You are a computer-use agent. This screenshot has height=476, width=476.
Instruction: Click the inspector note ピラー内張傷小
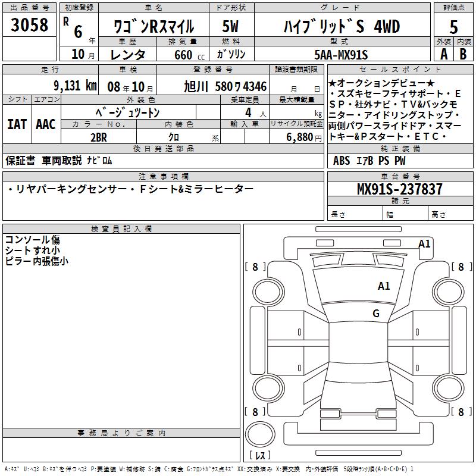37,261
